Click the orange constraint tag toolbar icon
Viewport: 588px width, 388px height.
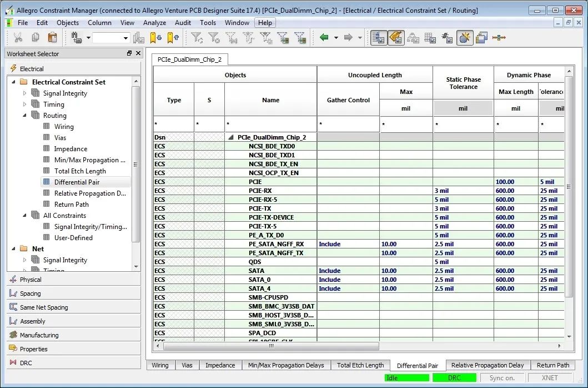tap(396, 38)
